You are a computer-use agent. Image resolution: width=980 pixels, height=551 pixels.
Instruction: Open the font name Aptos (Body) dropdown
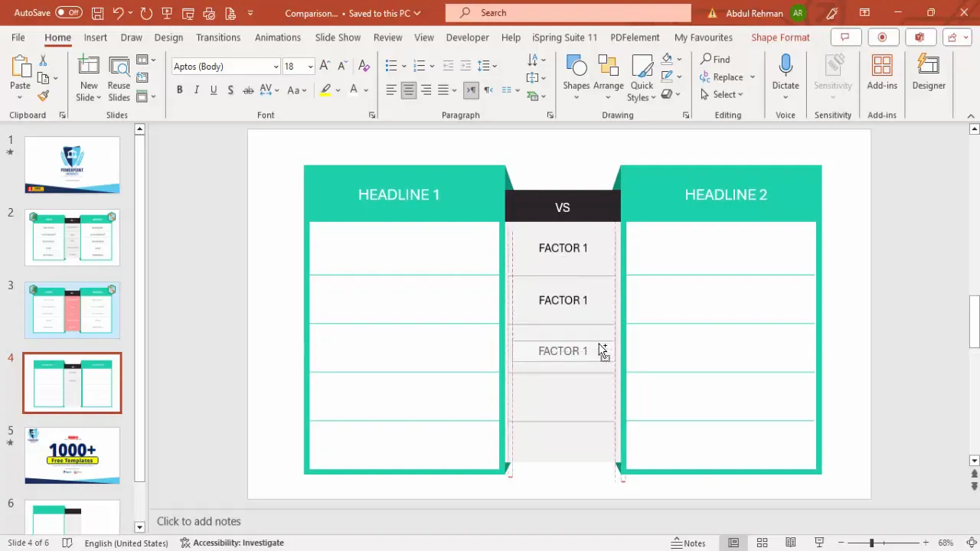276,67
